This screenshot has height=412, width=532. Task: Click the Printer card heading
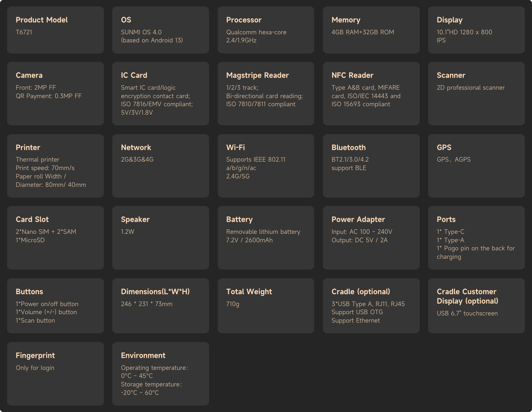pyautogui.click(x=28, y=147)
